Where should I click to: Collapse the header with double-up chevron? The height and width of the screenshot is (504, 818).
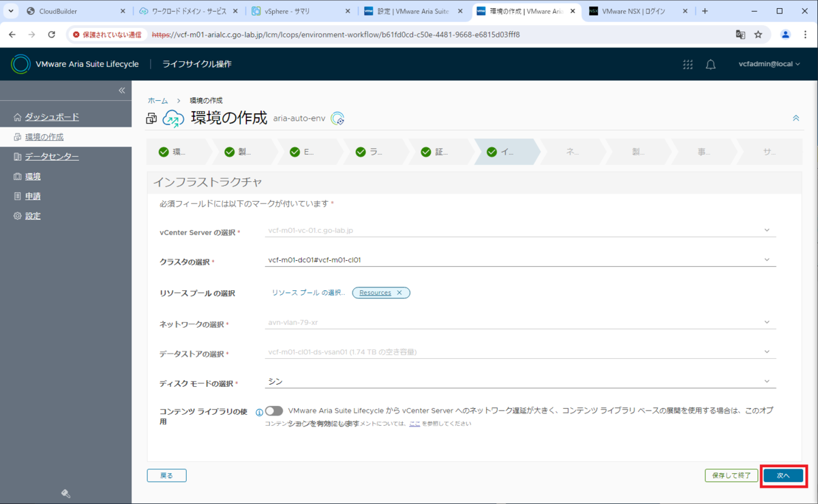point(796,118)
